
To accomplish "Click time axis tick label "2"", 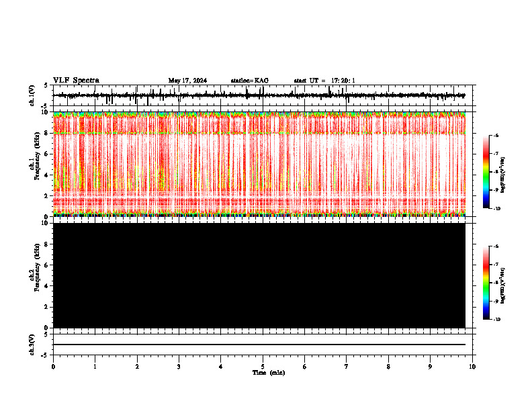I will coord(137,367).
